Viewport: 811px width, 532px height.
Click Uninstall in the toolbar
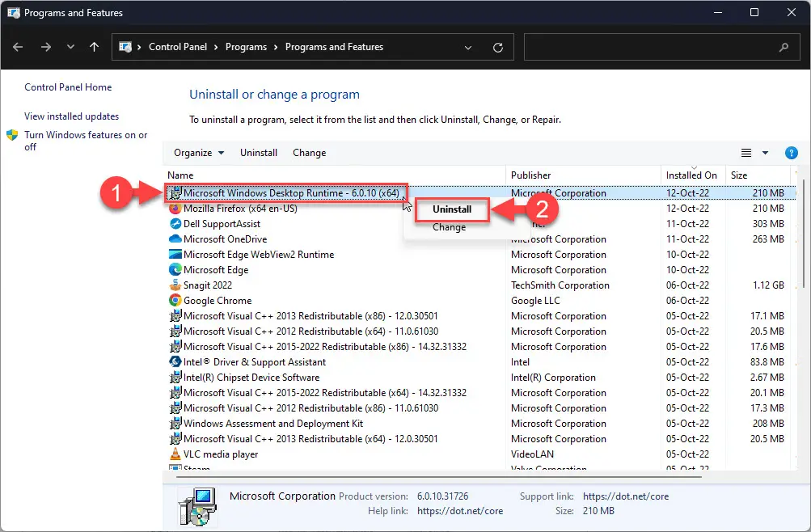pos(259,153)
